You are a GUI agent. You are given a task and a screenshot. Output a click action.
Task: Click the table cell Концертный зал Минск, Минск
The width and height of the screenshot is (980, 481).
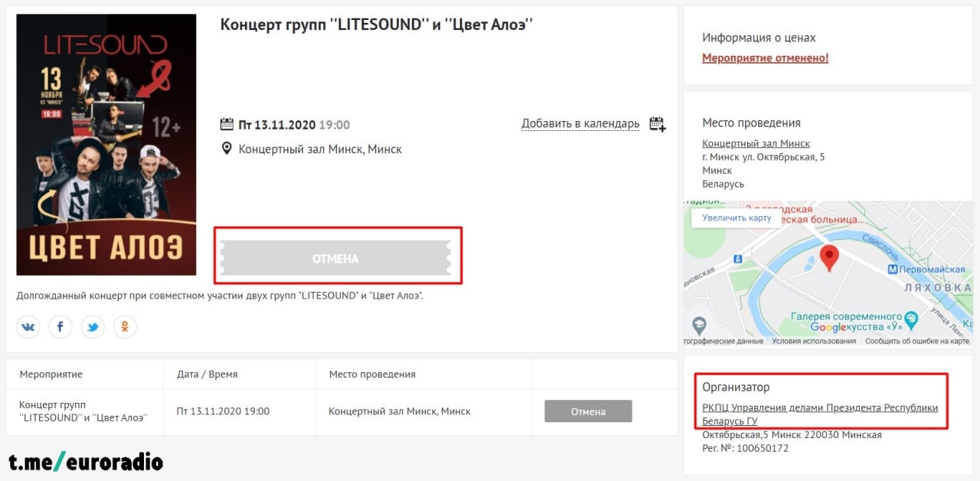[400, 411]
